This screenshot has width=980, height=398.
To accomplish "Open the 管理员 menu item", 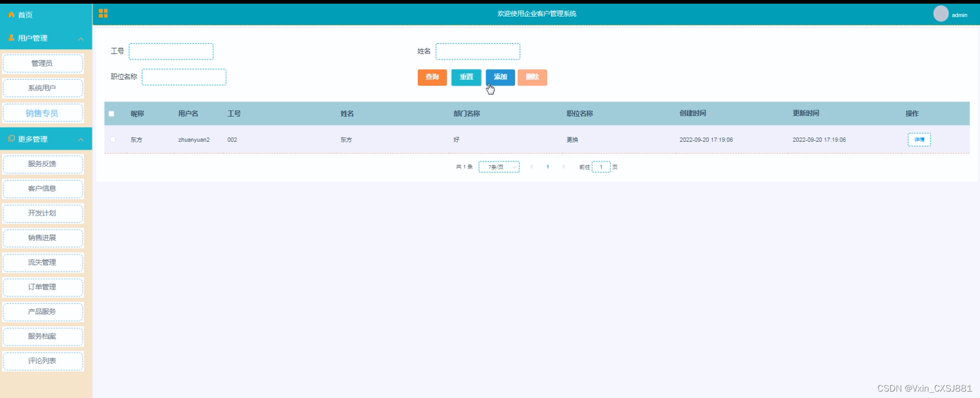I will pyautogui.click(x=43, y=63).
